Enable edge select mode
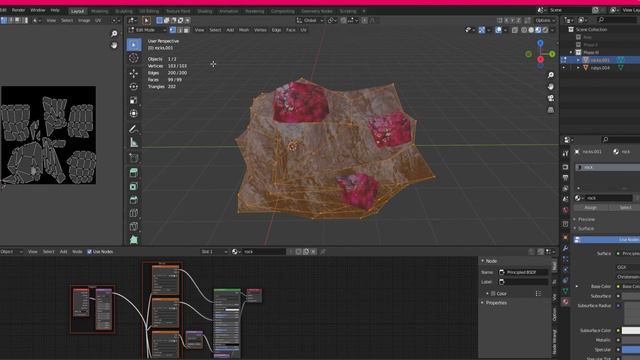Viewport: 640px width, 360px height. point(180,30)
